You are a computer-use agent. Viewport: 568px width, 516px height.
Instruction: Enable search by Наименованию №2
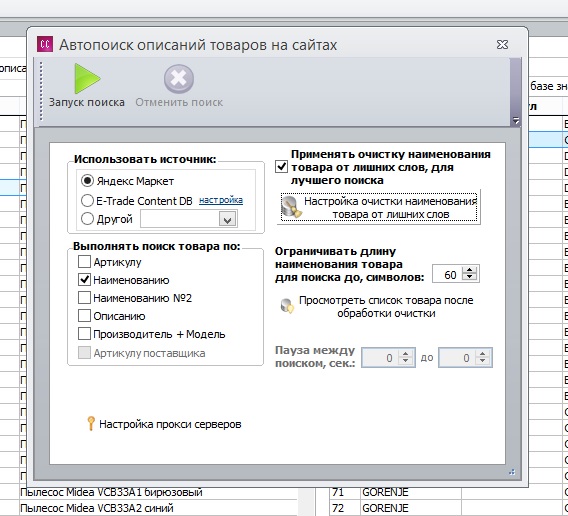[x=84, y=298]
